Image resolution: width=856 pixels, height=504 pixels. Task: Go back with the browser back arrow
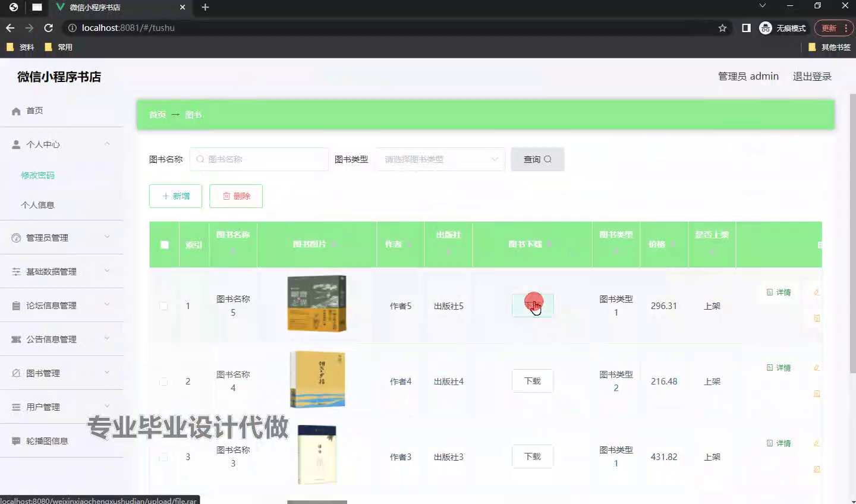pyautogui.click(x=10, y=28)
